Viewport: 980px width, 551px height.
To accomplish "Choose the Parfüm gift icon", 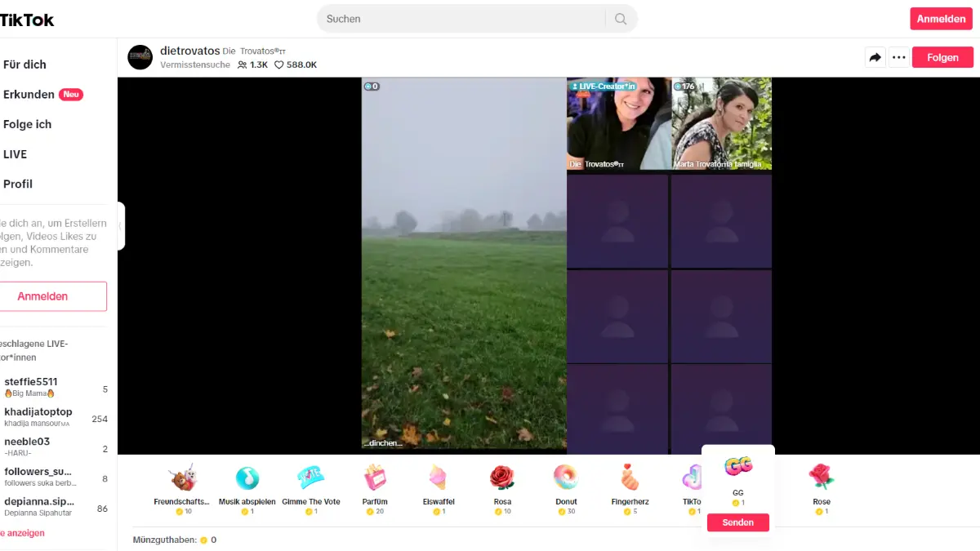I will point(375,478).
